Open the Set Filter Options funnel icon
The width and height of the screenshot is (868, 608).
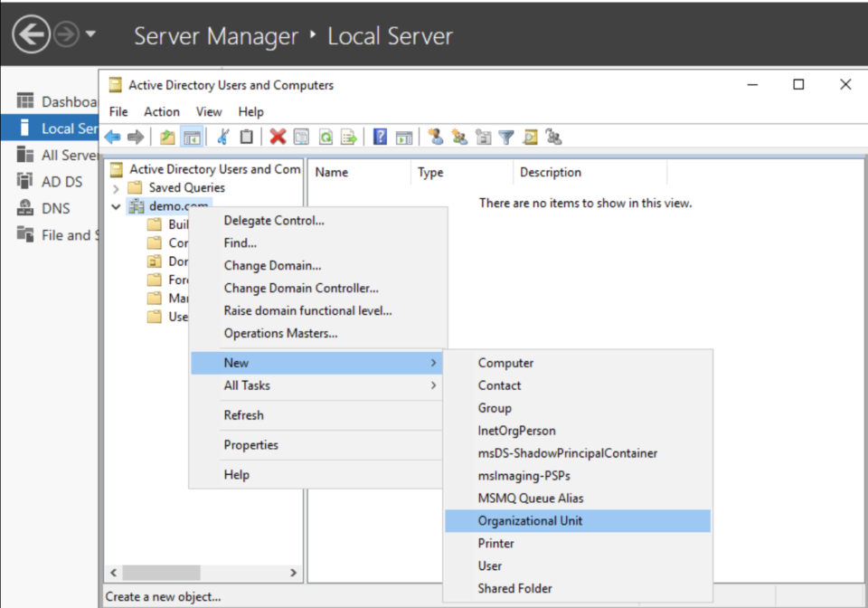pyautogui.click(x=505, y=137)
